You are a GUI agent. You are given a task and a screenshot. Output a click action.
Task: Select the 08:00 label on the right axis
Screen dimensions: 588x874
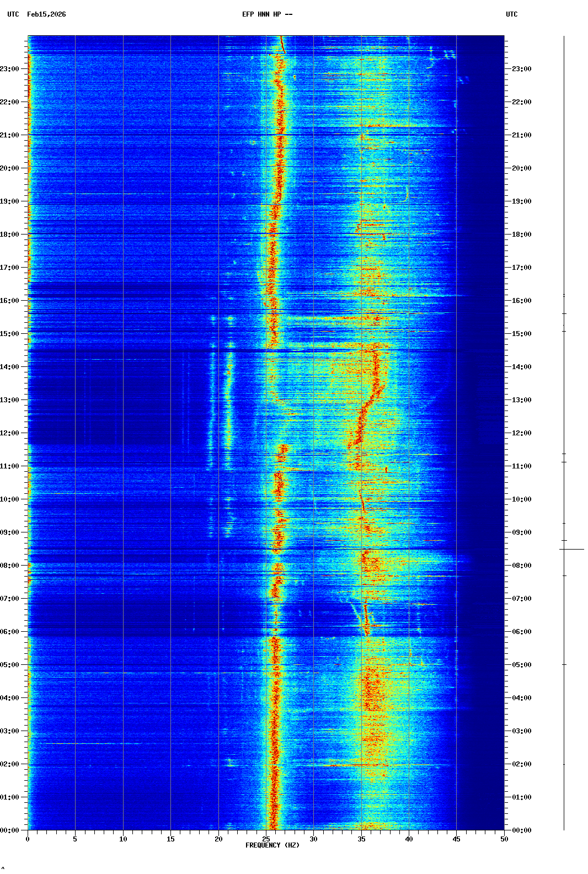(x=521, y=566)
